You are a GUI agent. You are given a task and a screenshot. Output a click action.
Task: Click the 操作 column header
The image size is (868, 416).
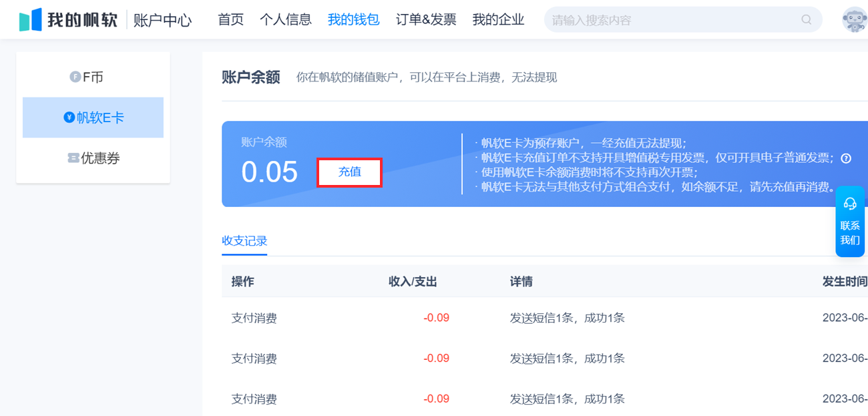(x=243, y=281)
